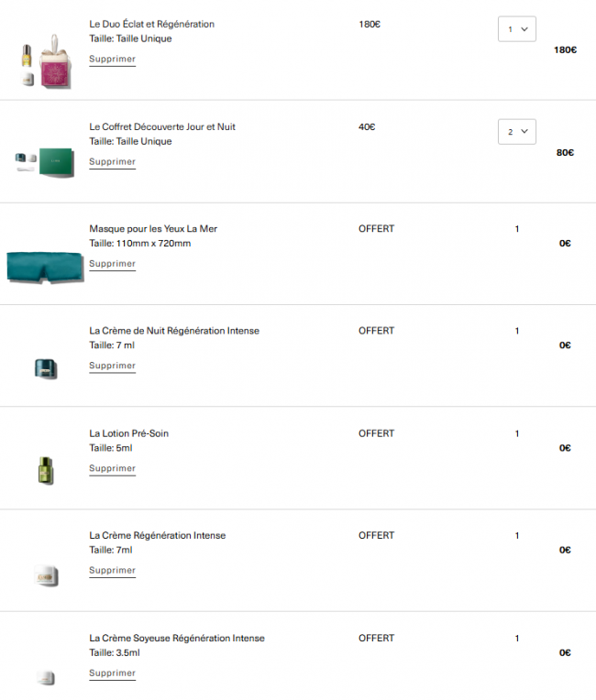Select the Crème de Nuit jar thumbnail
This screenshot has height=700, width=596.
click(44, 368)
